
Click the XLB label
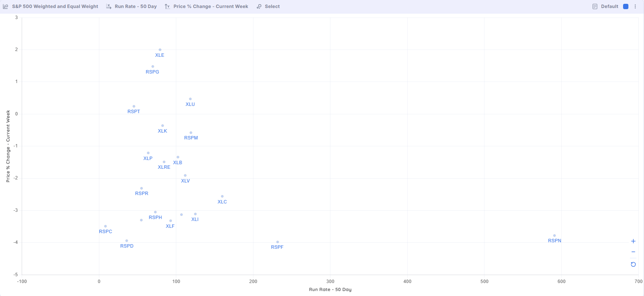click(x=178, y=163)
